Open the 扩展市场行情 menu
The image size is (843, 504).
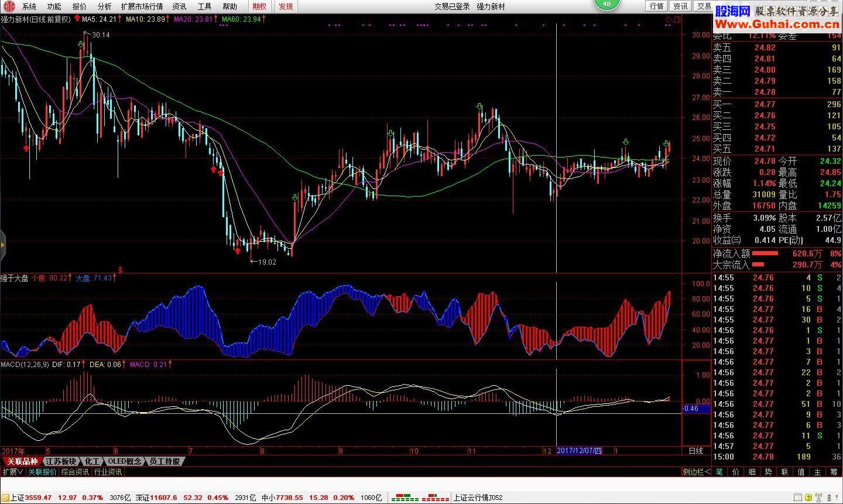142,6
